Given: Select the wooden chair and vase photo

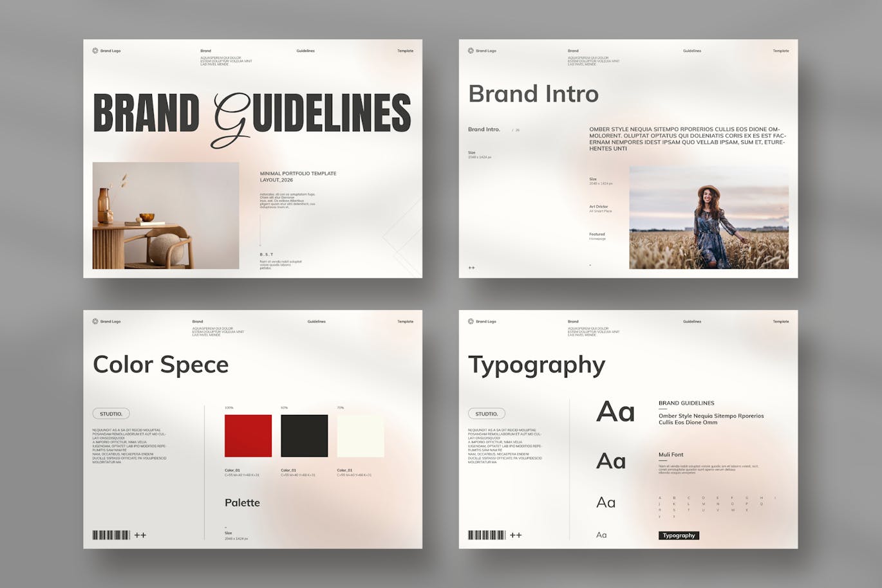Looking at the screenshot, I should click(x=165, y=216).
